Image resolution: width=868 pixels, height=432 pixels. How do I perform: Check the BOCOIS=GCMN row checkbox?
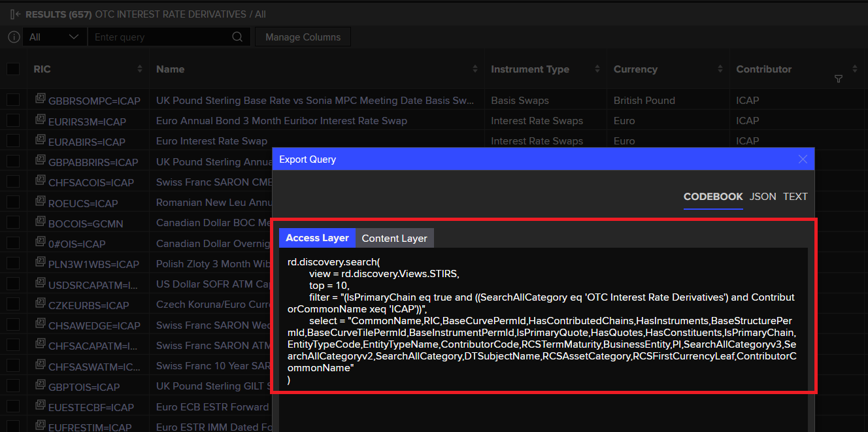(x=13, y=222)
